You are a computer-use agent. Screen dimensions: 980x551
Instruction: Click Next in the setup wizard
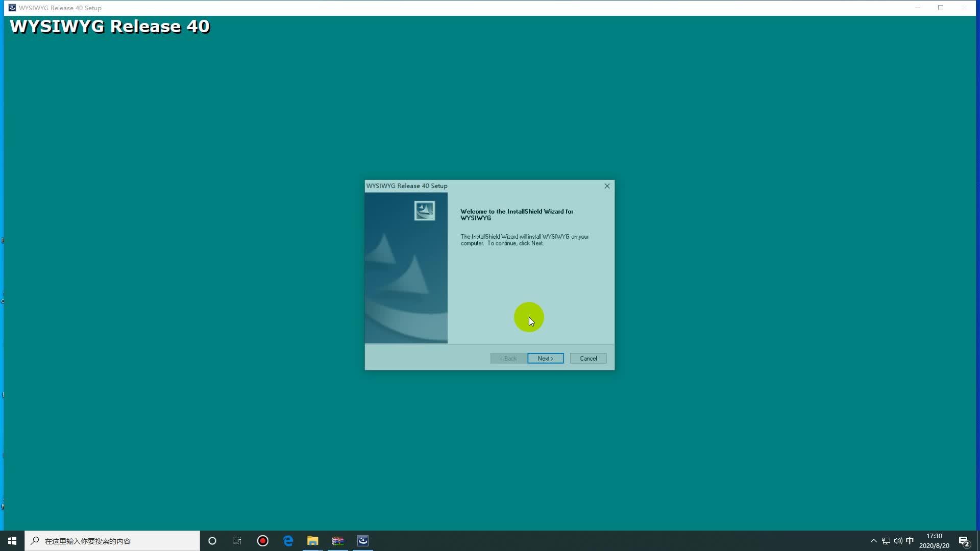545,358
